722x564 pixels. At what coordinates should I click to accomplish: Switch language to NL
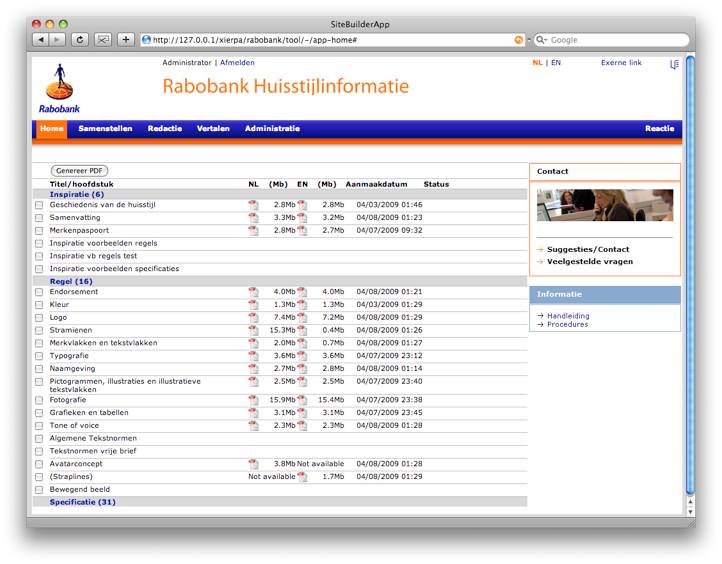coord(537,63)
